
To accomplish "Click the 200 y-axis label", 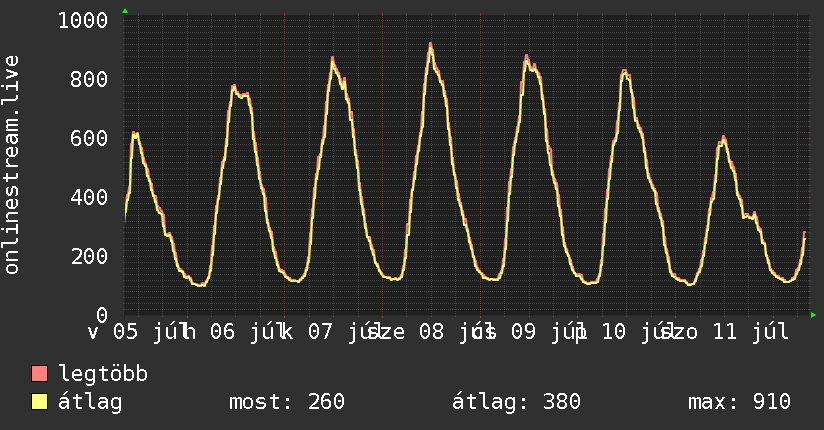I will (89, 257).
